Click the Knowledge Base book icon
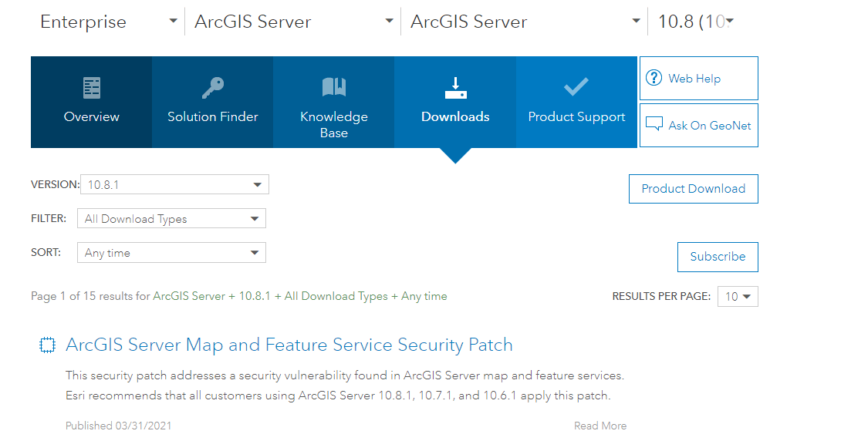This screenshot has width=868, height=441. pos(334,87)
